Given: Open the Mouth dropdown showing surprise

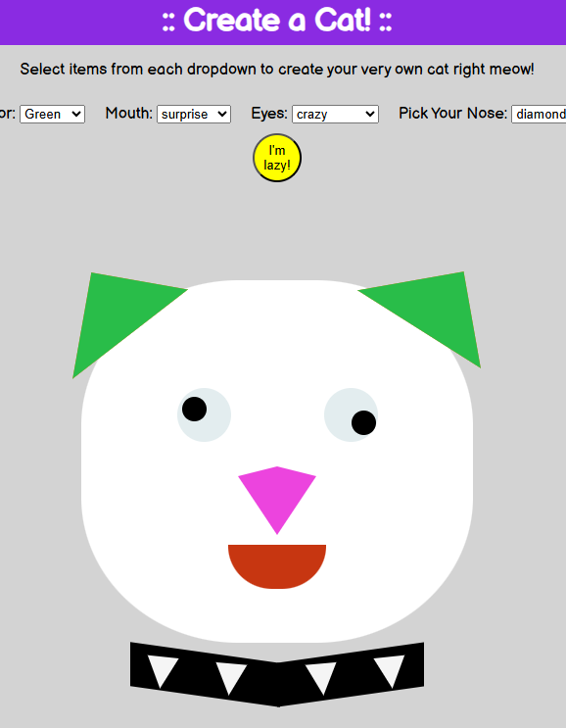Looking at the screenshot, I should point(194,115).
